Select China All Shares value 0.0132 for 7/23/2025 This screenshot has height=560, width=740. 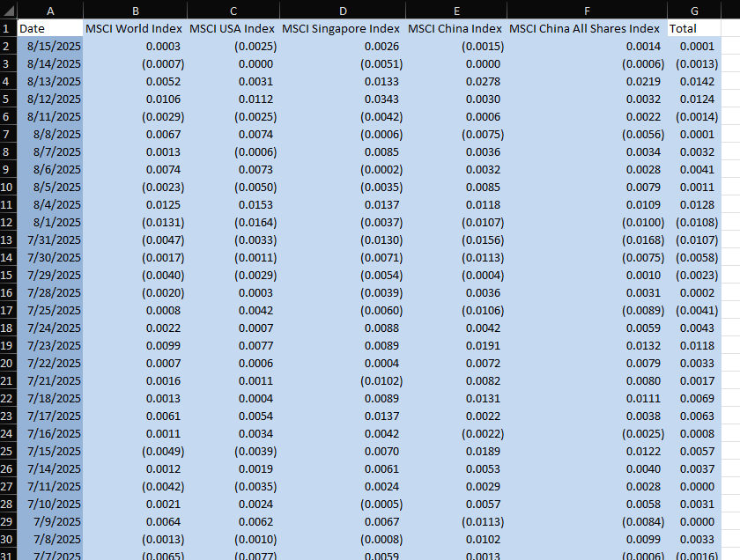(x=587, y=345)
